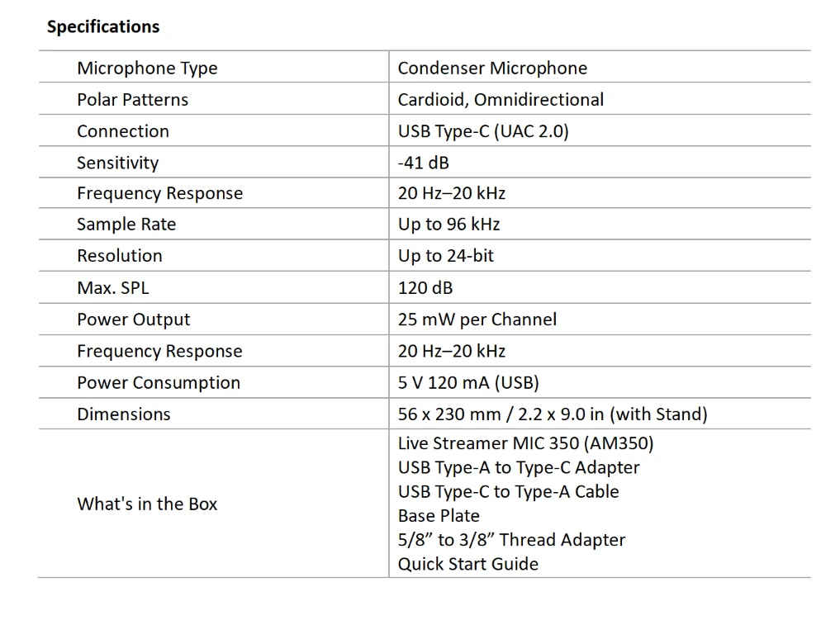The width and height of the screenshot is (840, 620).
Task: Select the Quick Start Guide line
Action: tap(468, 565)
